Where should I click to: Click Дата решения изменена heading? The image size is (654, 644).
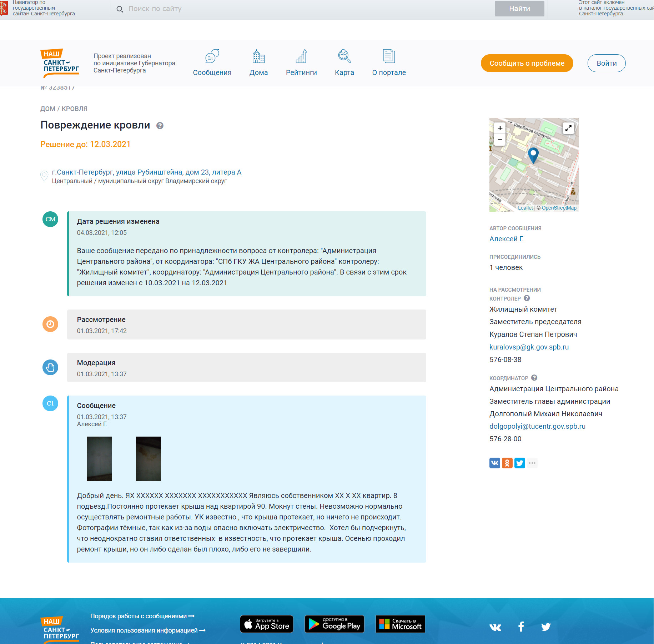118,221
